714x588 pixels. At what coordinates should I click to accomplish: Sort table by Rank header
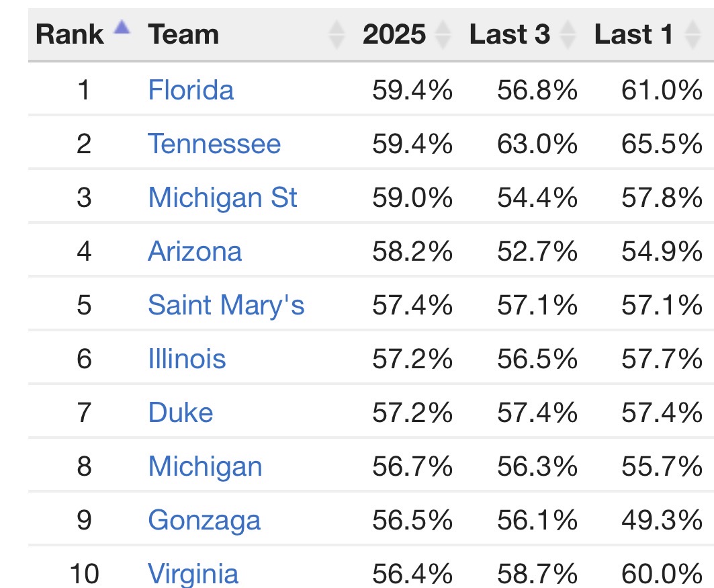click(x=69, y=35)
